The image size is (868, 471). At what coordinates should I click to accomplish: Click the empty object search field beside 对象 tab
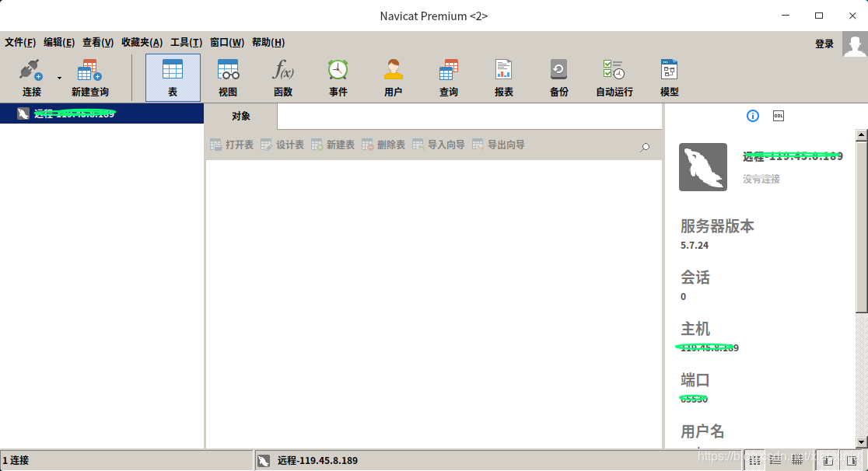click(x=470, y=117)
